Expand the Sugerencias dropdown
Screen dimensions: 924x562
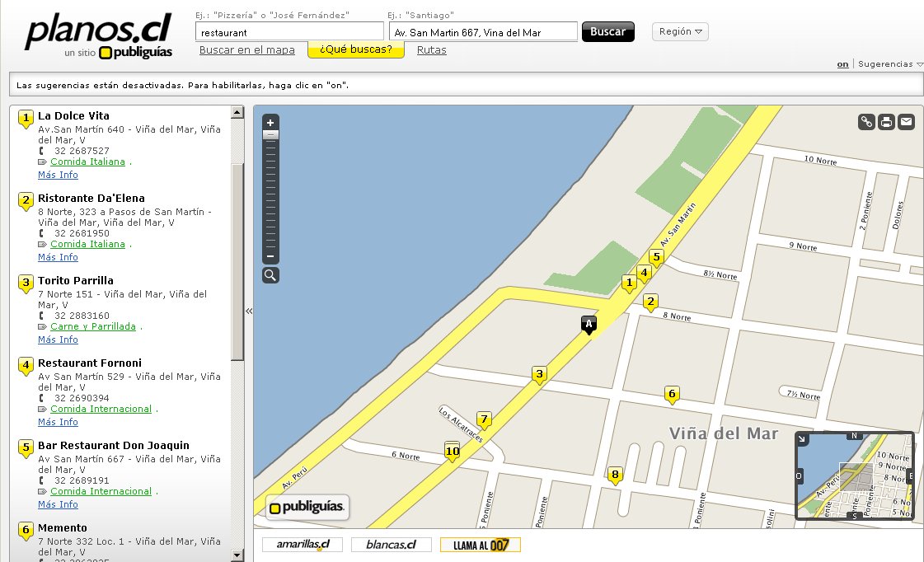click(890, 64)
